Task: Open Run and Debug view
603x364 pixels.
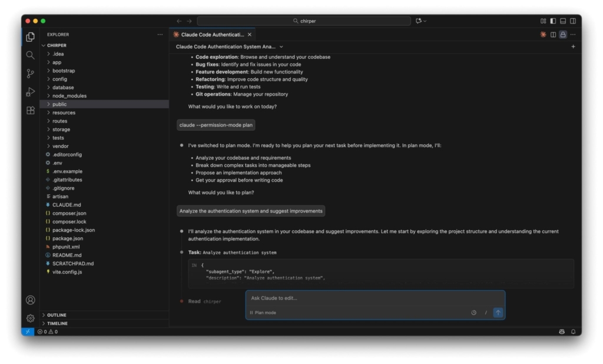Action: [31, 92]
